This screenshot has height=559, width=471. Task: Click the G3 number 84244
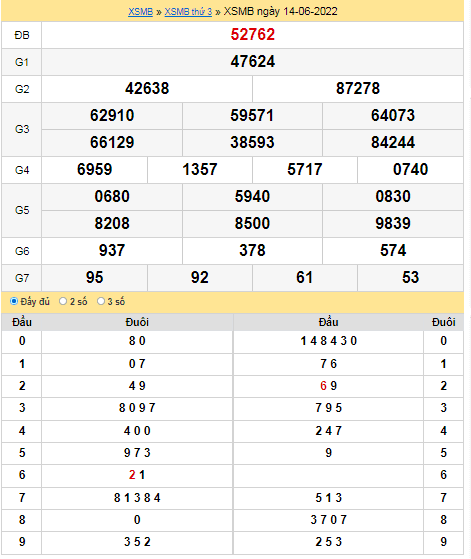(393, 142)
